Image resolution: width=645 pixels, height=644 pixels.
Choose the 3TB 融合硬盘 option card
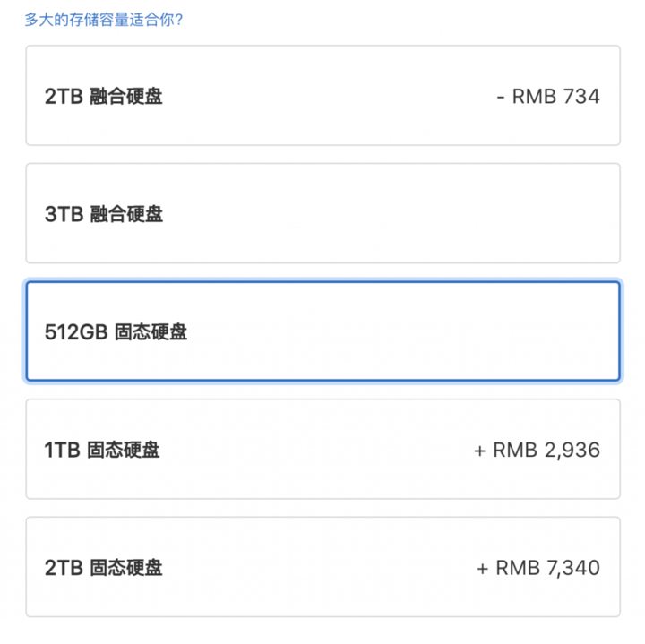coord(322,214)
